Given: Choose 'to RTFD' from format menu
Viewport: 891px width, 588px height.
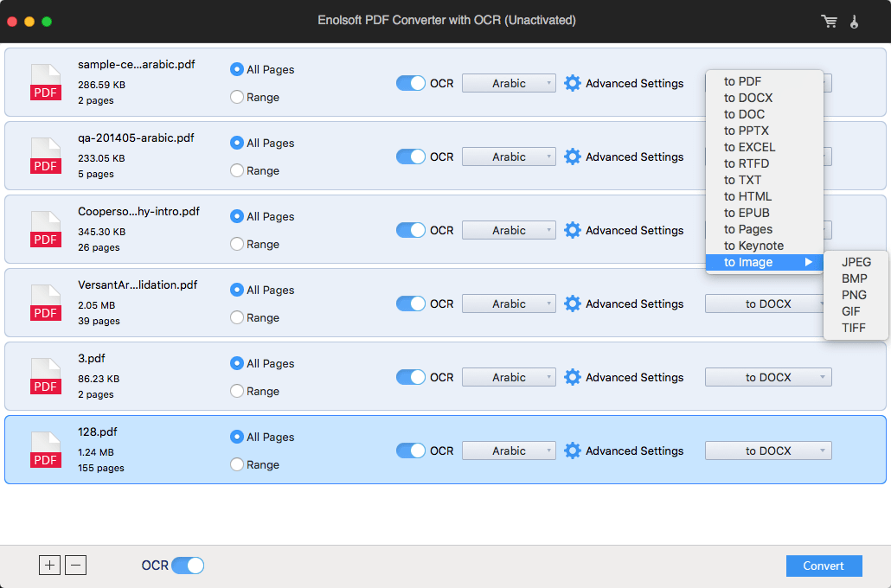Looking at the screenshot, I should click(x=765, y=163).
